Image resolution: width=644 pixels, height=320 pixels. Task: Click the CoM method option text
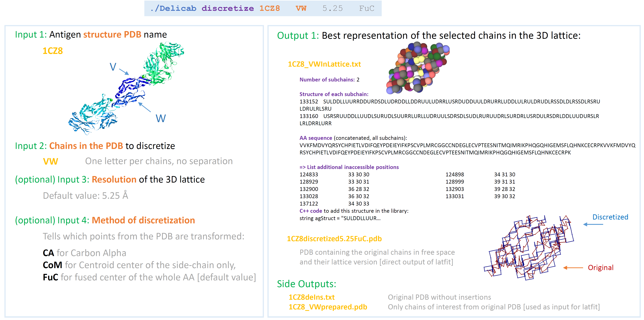52,265
